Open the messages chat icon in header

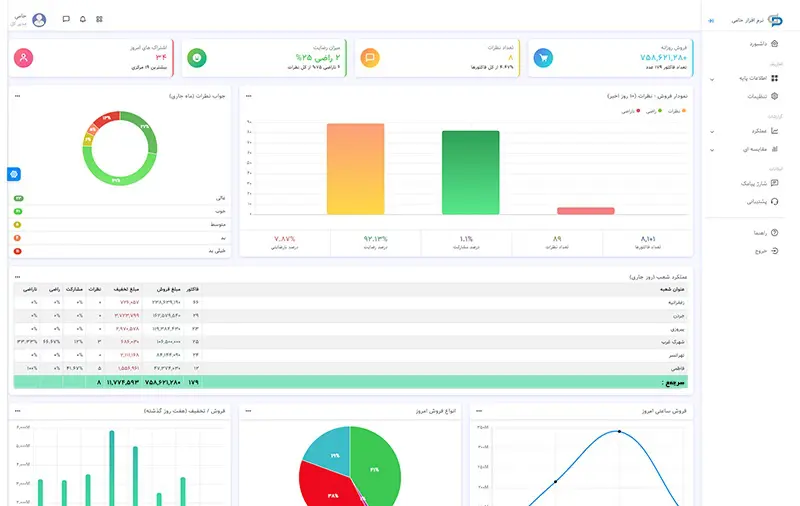66,19
